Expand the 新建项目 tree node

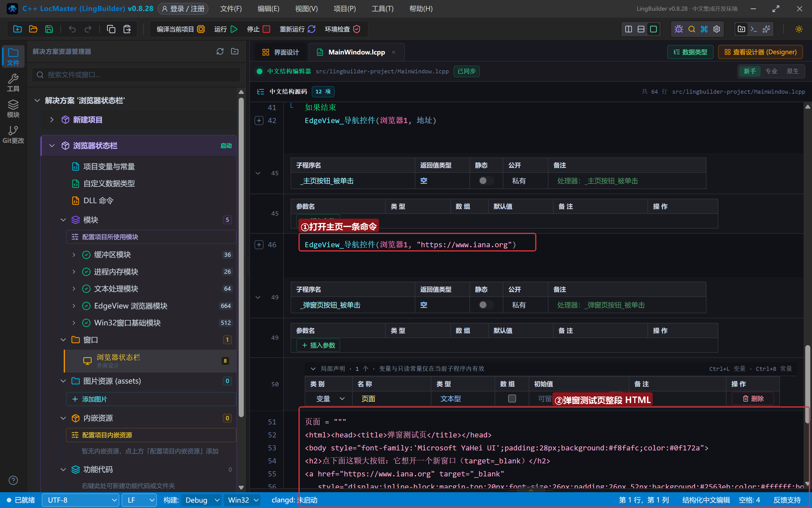pyautogui.click(x=52, y=120)
